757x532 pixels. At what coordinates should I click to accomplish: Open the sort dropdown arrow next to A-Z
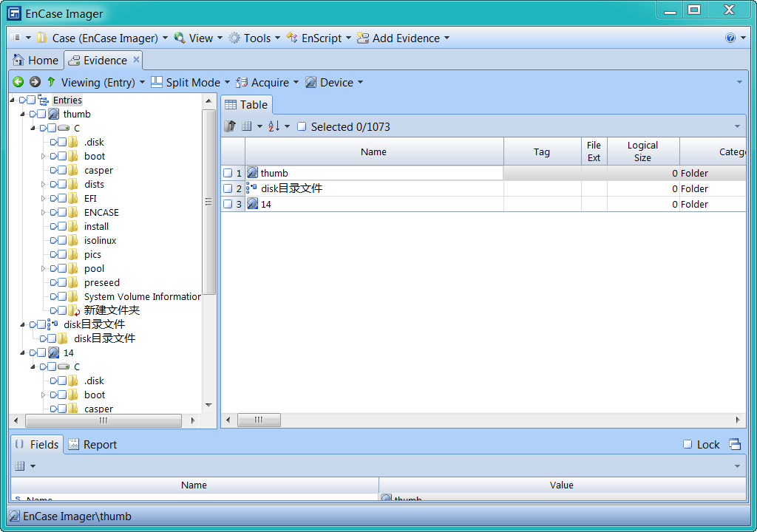[x=288, y=126]
